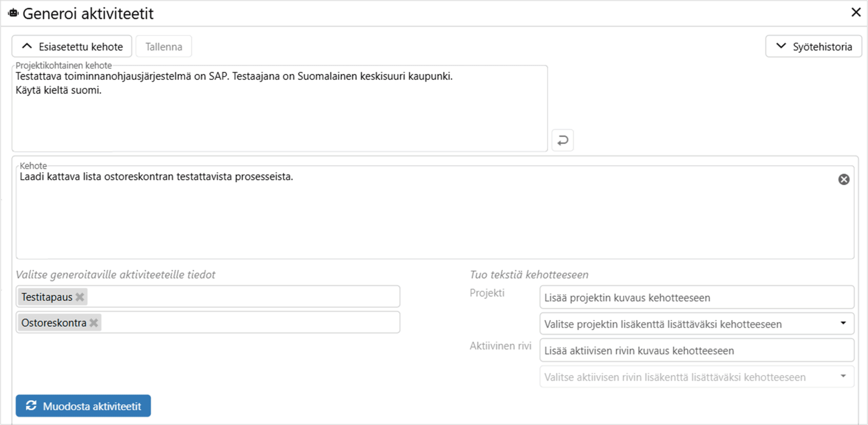Close the Generoi aktiviteetit dialog
Image resolution: width=868 pixels, height=425 pixels.
click(856, 13)
